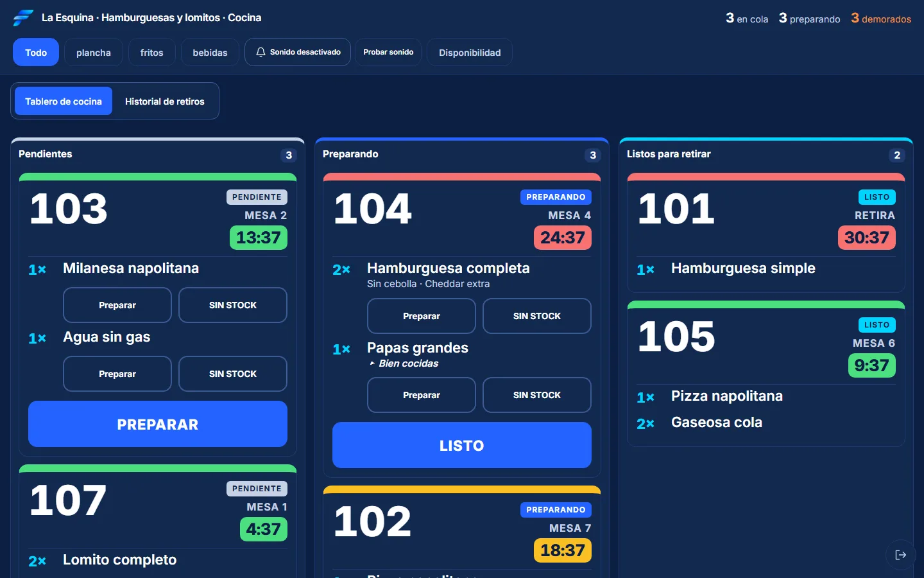The height and width of the screenshot is (578, 924).
Task: Switch to Tablero de cocina tab
Action: [64, 101]
